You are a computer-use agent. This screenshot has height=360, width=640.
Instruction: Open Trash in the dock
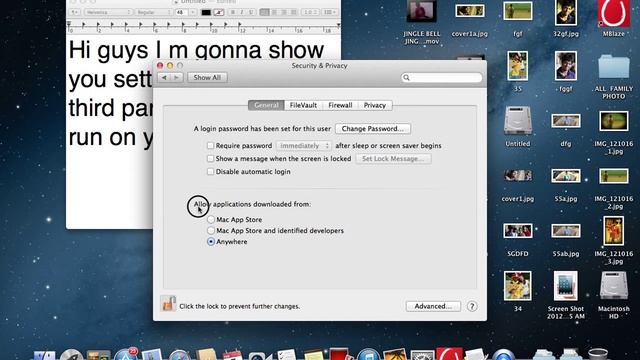pos(598,354)
